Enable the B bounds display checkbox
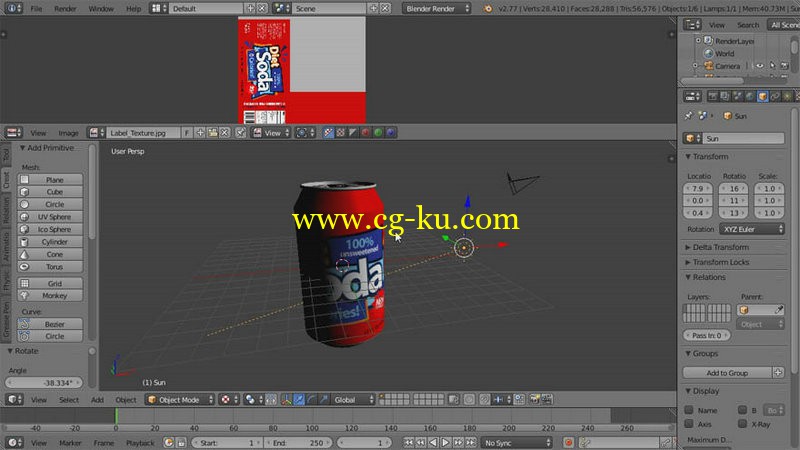Screen dimensions: 800x450 [742, 410]
